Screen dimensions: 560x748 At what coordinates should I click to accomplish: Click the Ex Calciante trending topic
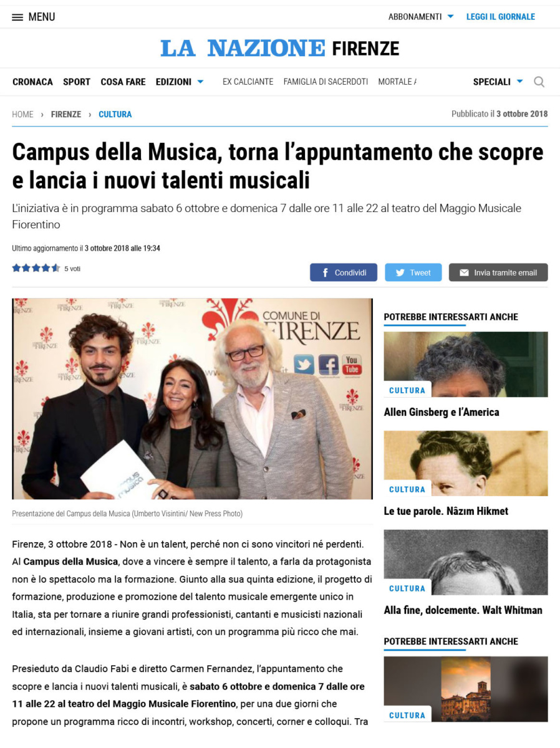pyautogui.click(x=248, y=82)
